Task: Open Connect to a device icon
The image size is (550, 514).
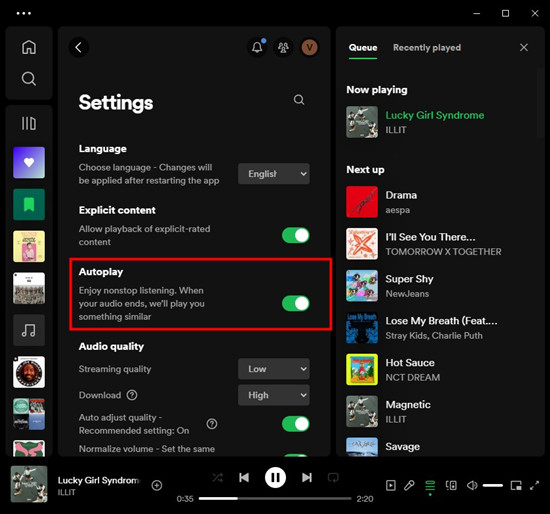Action: pos(451,486)
